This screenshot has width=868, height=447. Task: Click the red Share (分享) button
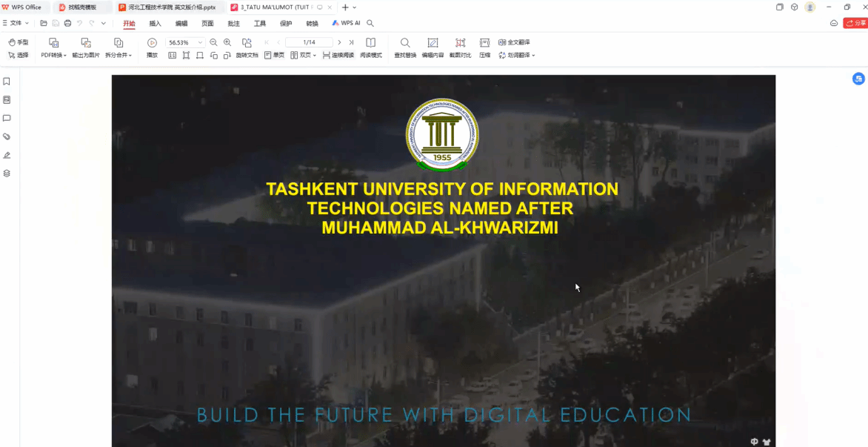click(855, 24)
